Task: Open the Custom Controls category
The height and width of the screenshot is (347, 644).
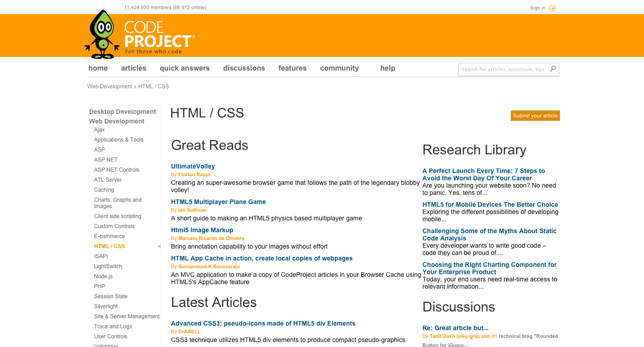Action: (x=114, y=226)
